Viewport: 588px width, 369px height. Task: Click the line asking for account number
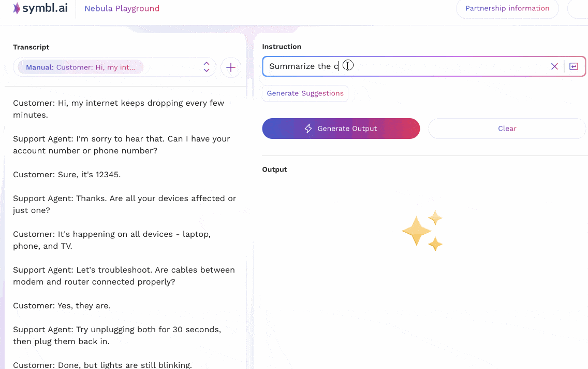tap(122, 145)
